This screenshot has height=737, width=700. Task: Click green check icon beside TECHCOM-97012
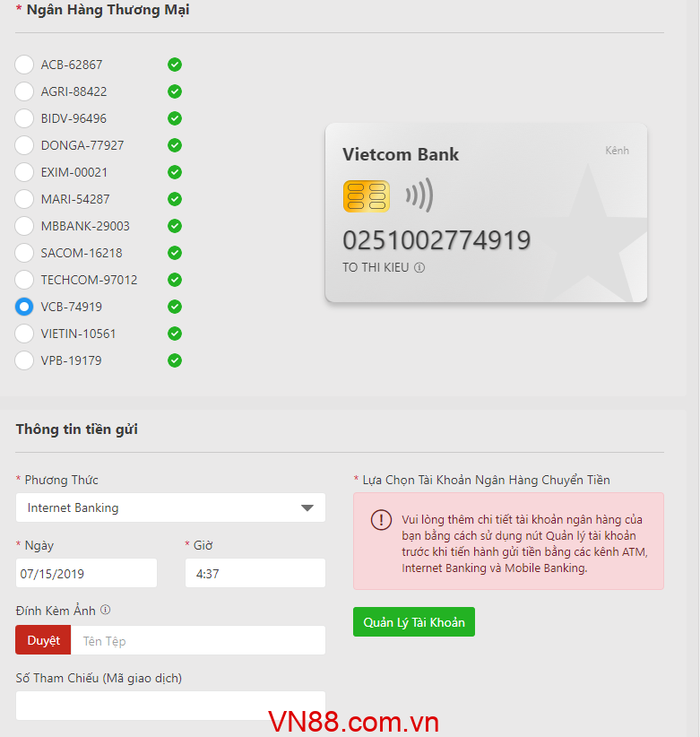175,280
